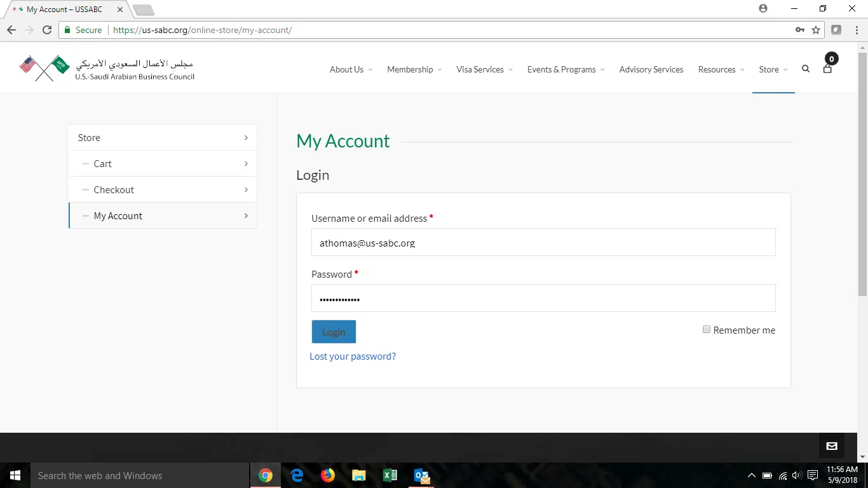
Task: Click the saved passwords key icon
Action: 800,30
